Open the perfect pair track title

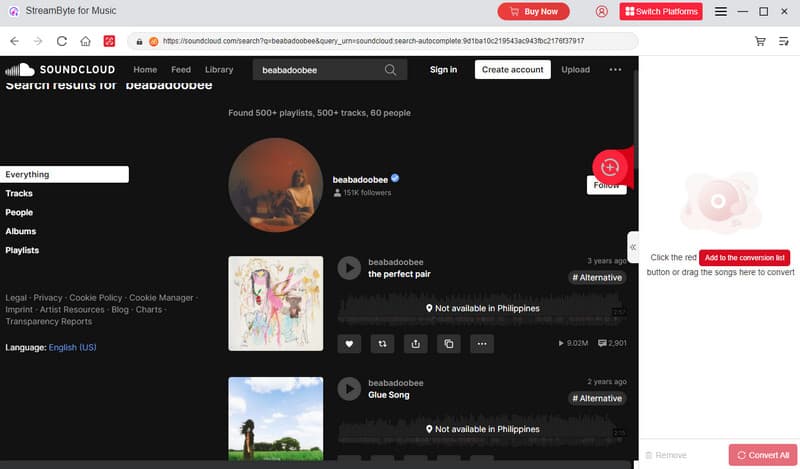pos(399,274)
